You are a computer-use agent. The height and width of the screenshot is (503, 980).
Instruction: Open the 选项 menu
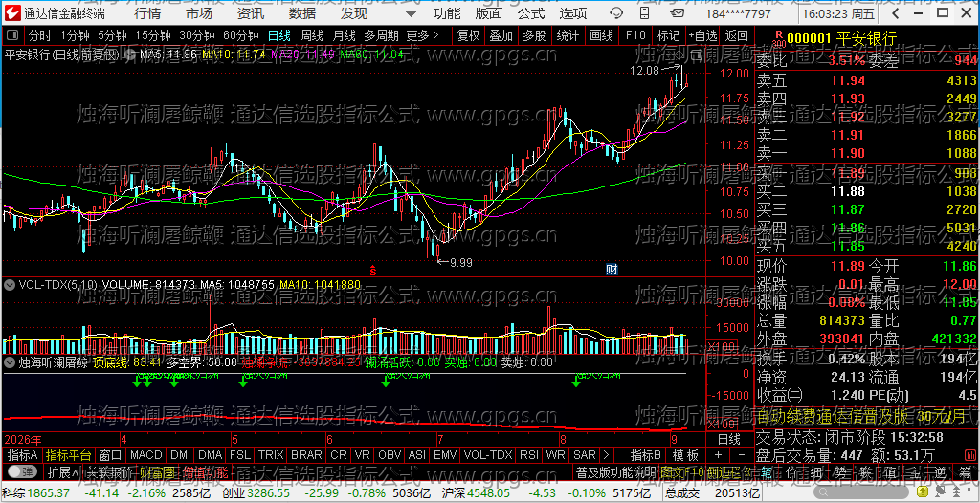[573, 13]
